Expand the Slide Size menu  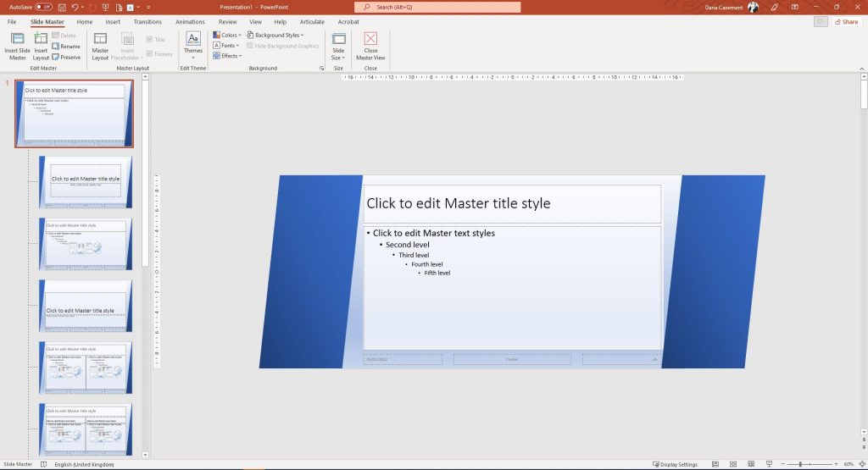pos(338,46)
